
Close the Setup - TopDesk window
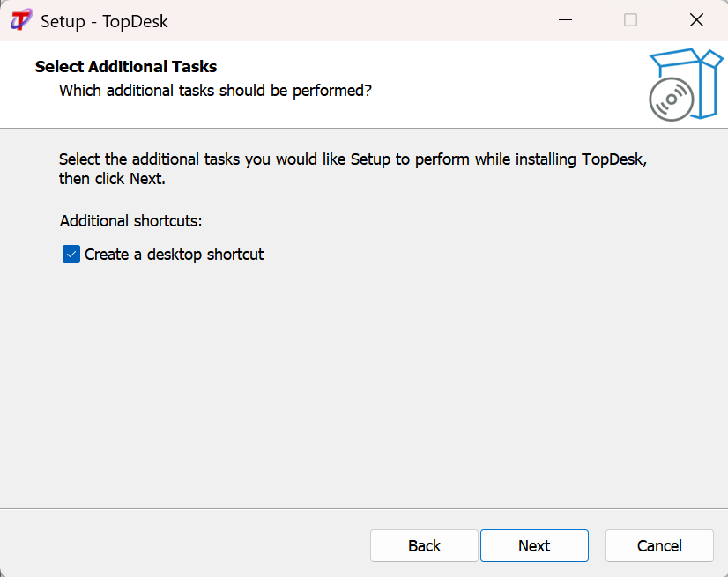pyautogui.click(x=696, y=20)
